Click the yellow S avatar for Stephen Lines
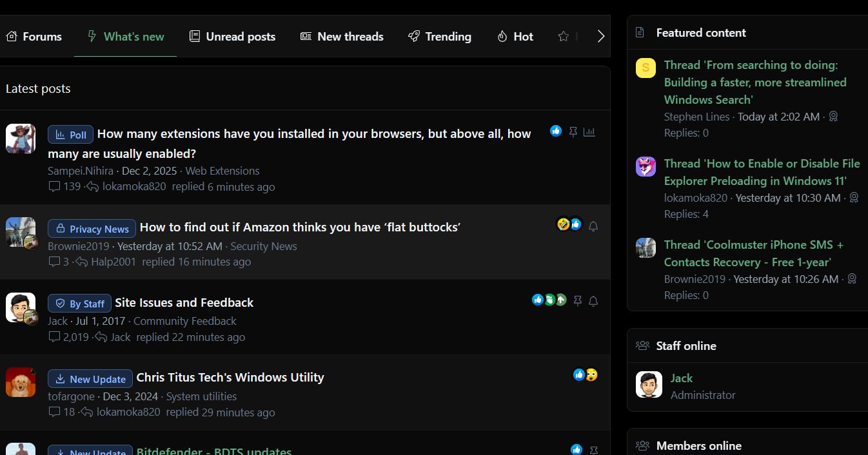 [x=646, y=68]
